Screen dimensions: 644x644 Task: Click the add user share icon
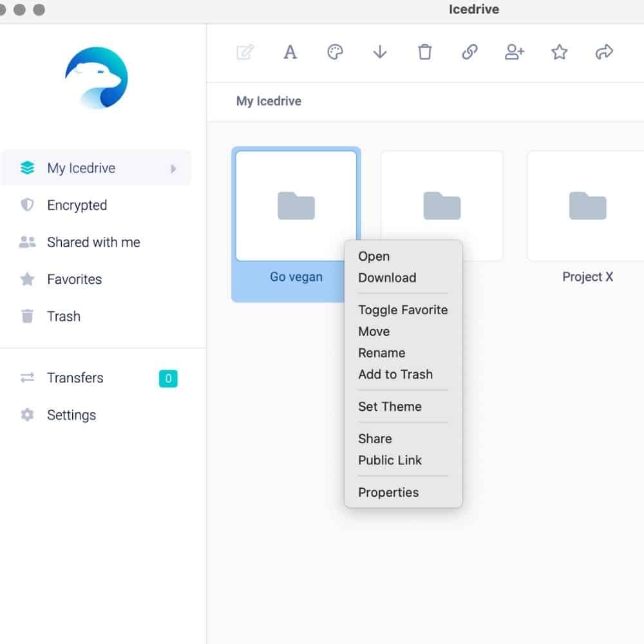(x=515, y=52)
